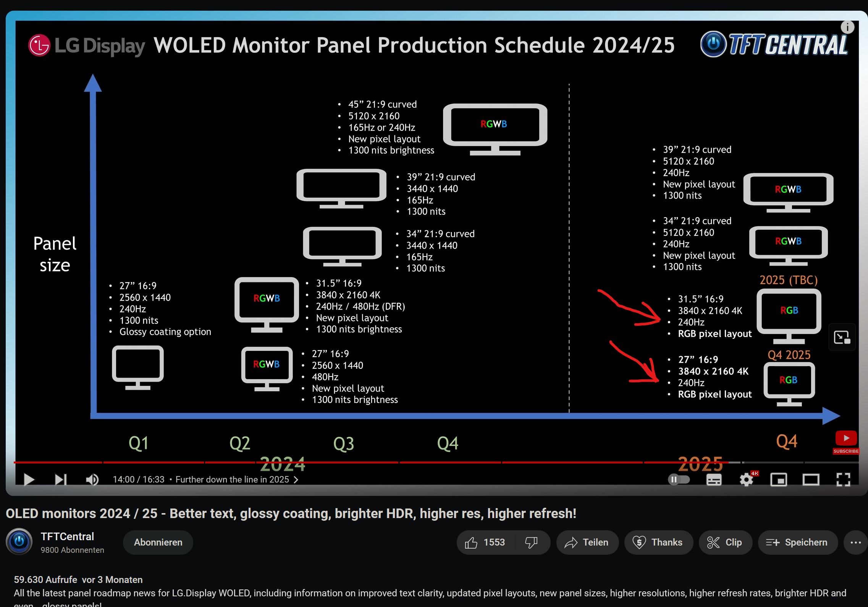Viewport: 868px width, 607px height.
Task: Enter fullscreen mode
Action: coord(843,479)
